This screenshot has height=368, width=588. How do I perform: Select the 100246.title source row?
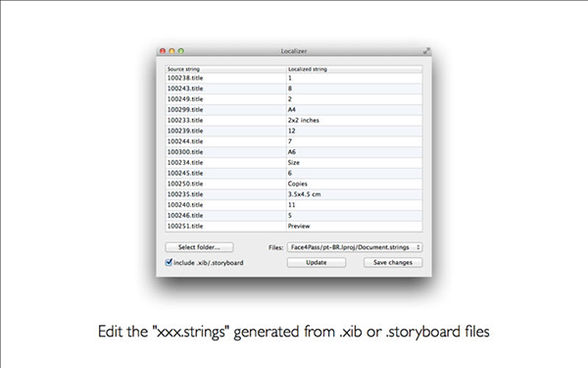225,215
